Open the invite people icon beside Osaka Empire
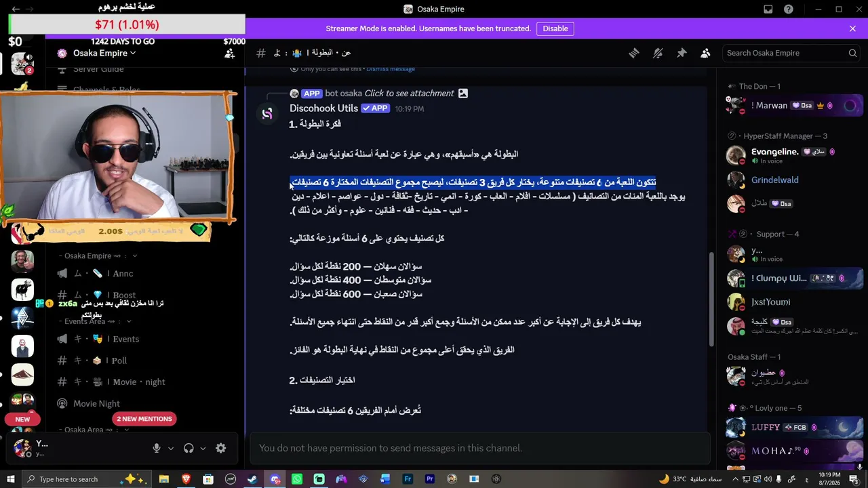The height and width of the screenshot is (488, 868). coord(230,53)
